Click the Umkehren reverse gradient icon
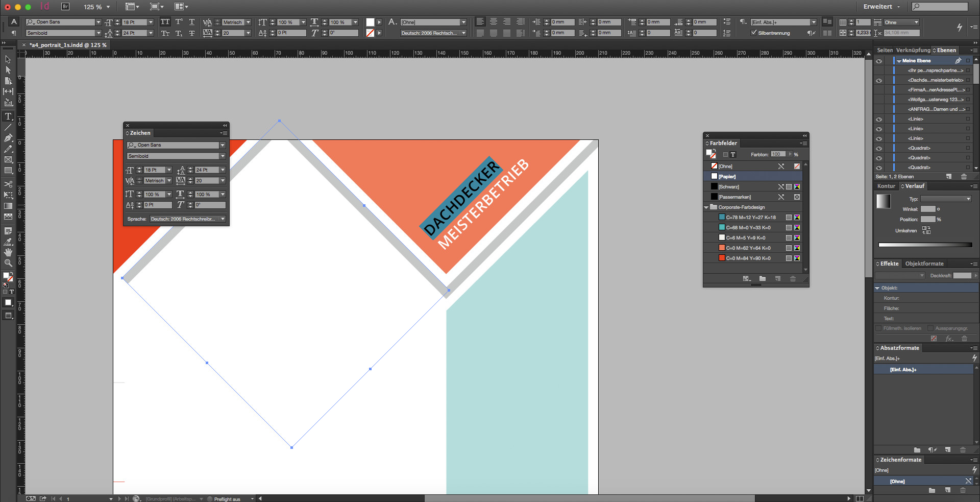This screenshot has height=502, width=980. (x=926, y=230)
